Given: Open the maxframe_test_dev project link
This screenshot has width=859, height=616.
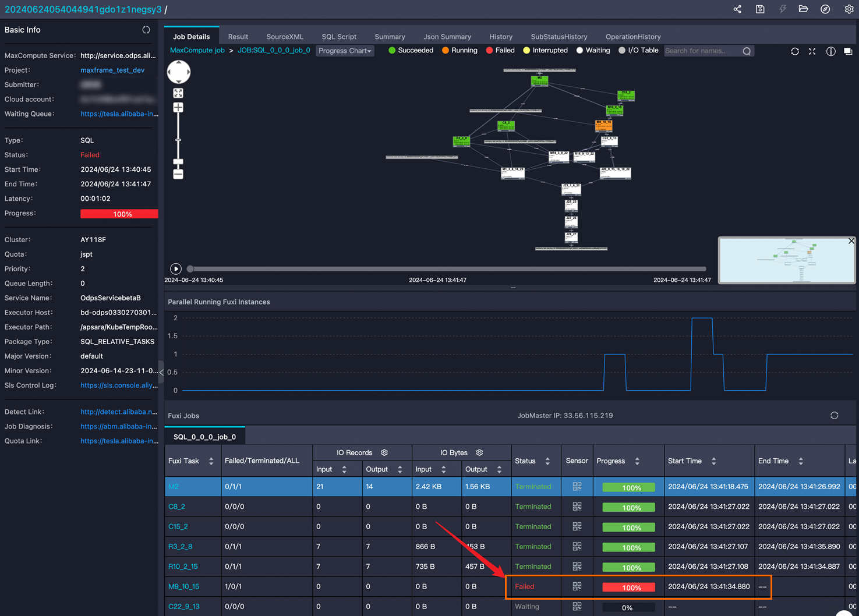Looking at the screenshot, I should coord(112,70).
